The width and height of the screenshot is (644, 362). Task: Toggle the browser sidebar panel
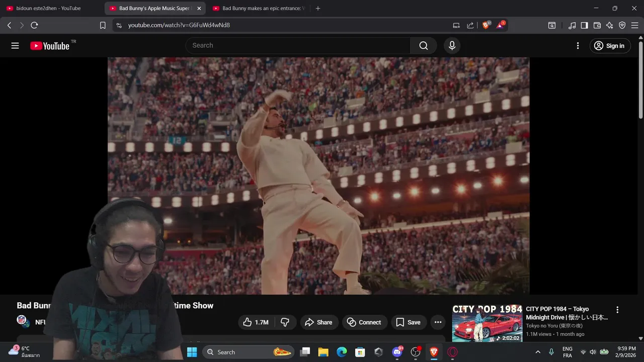click(x=584, y=25)
